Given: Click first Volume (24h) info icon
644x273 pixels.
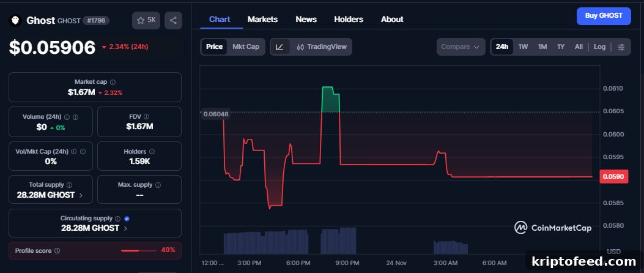Looking at the screenshot, I should click(x=67, y=117).
